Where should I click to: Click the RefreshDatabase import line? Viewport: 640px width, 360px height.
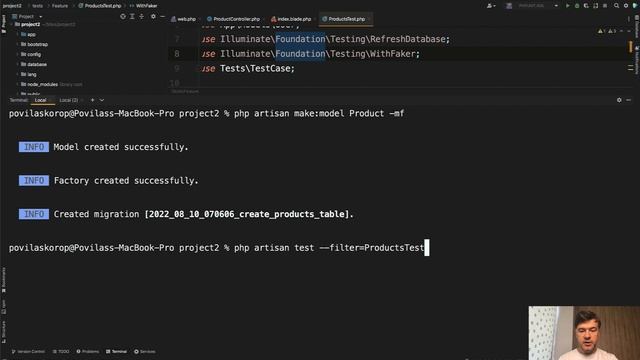click(x=325, y=39)
